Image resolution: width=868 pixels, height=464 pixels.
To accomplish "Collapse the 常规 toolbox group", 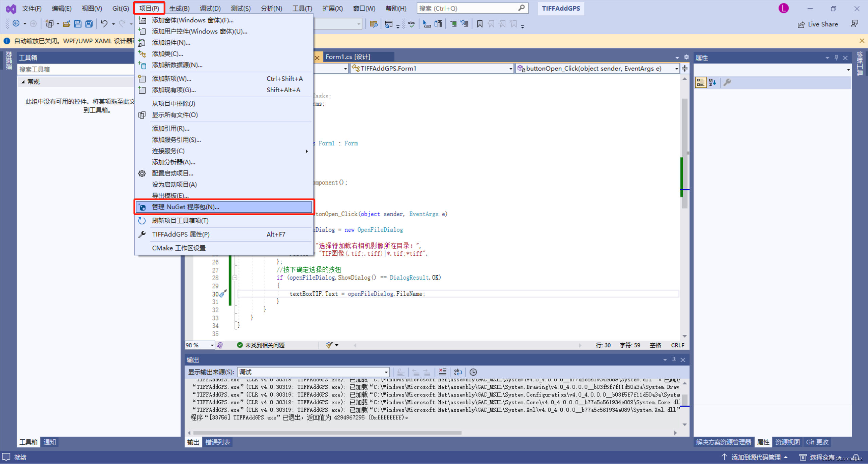I will click(23, 82).
